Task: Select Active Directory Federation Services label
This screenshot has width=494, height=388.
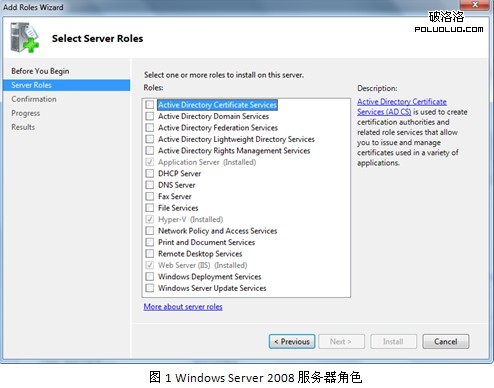Action: 218,128
